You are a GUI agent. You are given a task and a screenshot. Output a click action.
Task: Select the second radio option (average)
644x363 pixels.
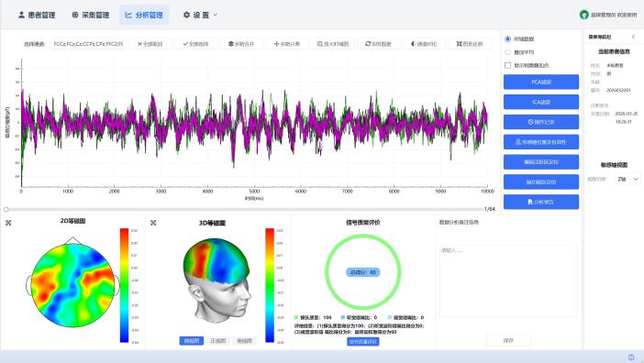coord(507,52)
